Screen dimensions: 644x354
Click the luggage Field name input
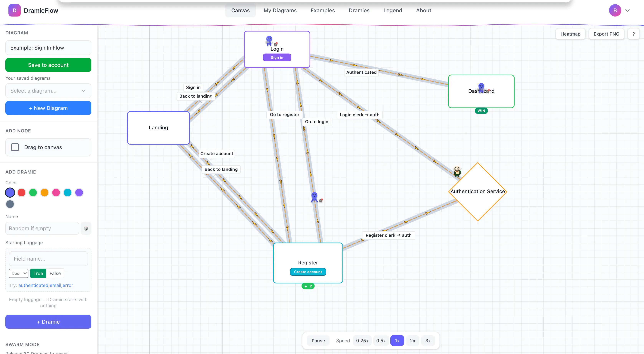click(x=48, y=259)
